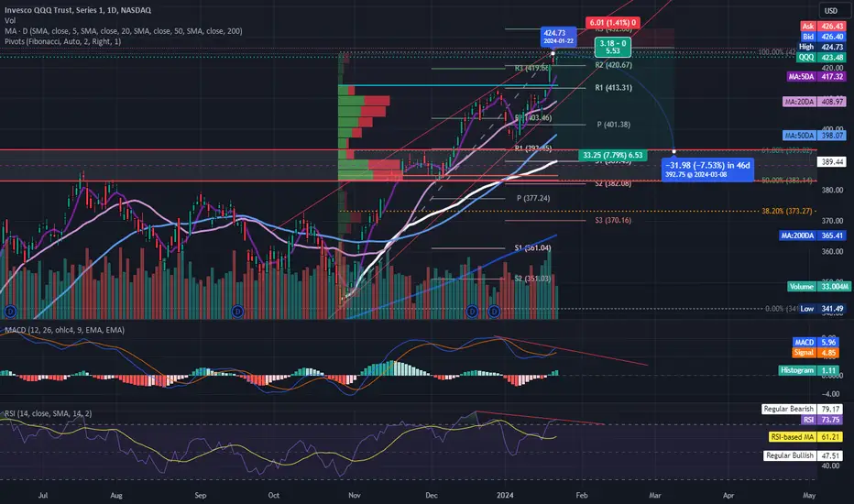The width and height of the screenshot is (854, 504).
Task: Click the Nov date on time axis
Action: point(355,495)
